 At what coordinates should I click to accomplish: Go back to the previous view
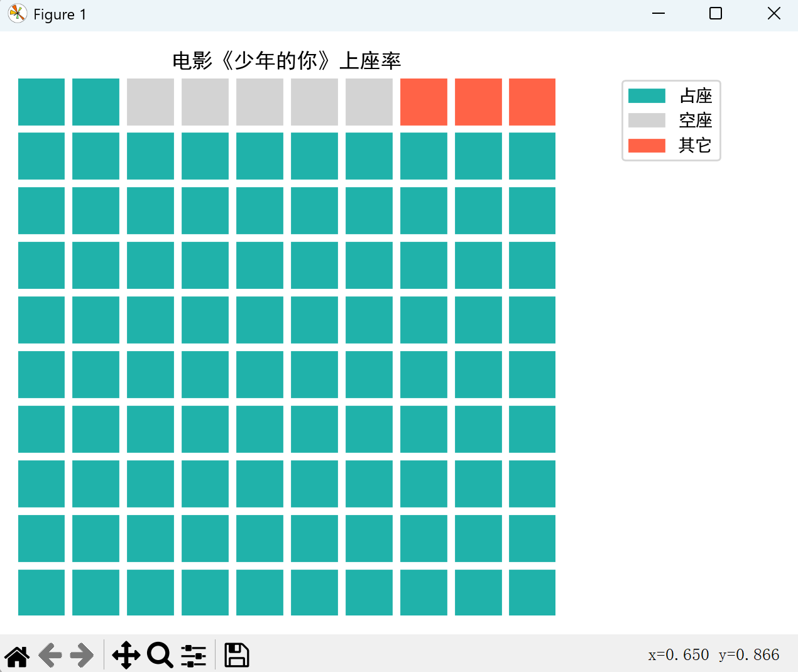(x=50, y=655)
